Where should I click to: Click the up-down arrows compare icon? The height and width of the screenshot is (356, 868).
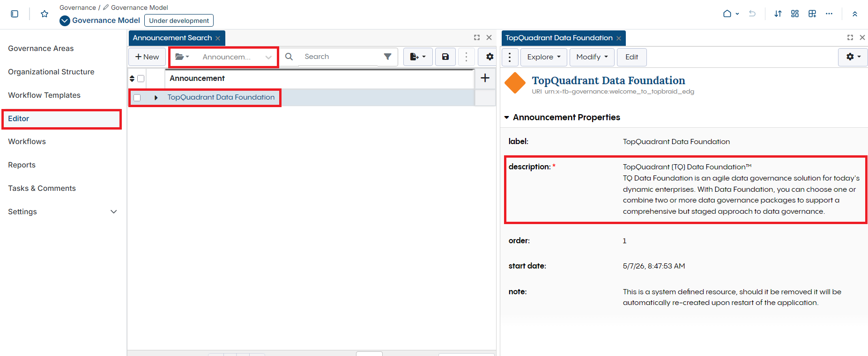tap(778, 14)
